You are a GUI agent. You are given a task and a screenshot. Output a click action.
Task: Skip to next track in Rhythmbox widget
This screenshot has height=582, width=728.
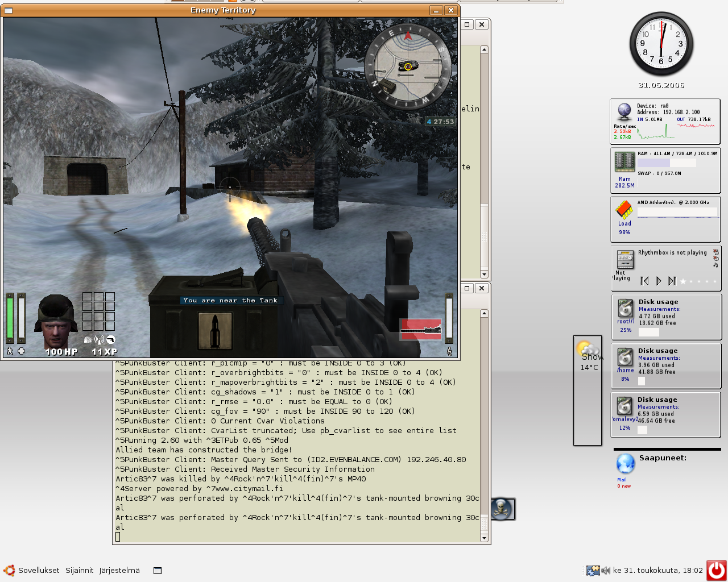(x=672, y=281)
